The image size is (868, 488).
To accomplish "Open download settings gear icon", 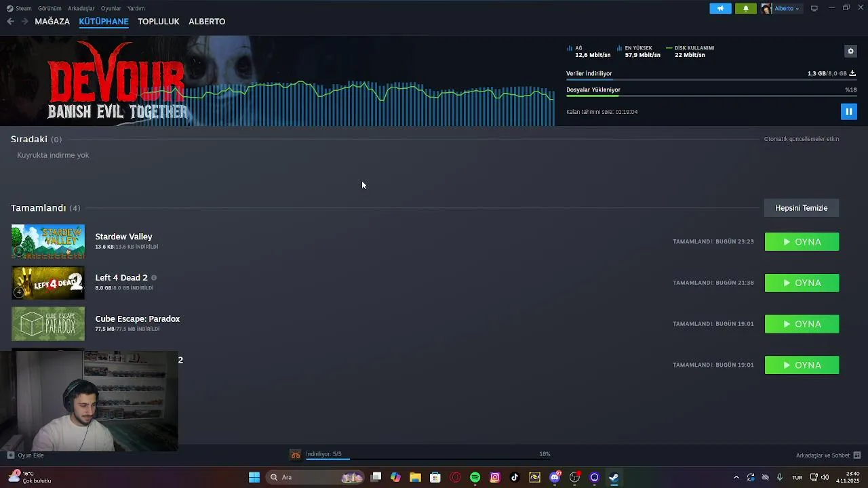I will 850,51.
